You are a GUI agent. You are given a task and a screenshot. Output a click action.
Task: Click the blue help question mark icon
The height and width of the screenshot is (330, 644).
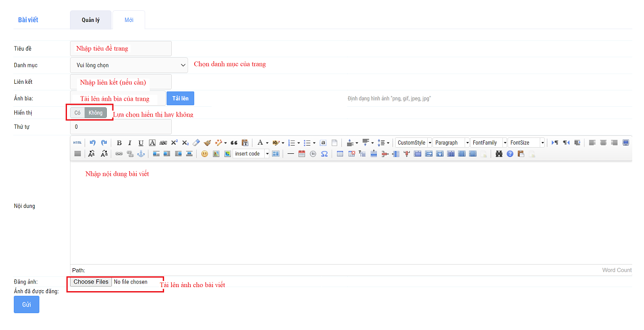[510, 154]
